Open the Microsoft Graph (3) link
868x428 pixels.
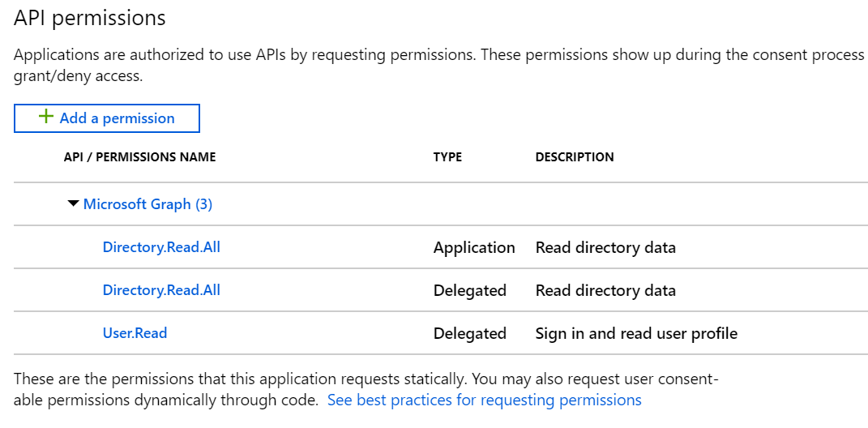pyautogui.click(x=148, y=204)
